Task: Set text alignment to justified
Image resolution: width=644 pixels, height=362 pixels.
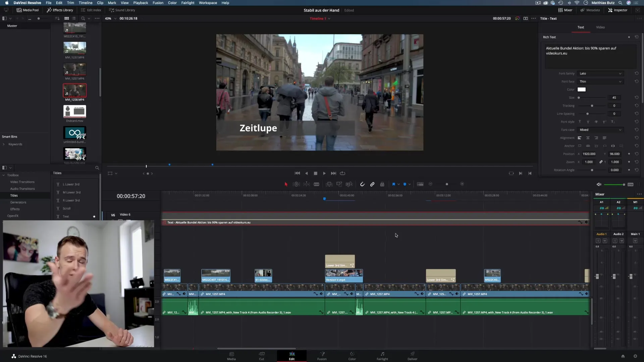Action: point(604,138)
